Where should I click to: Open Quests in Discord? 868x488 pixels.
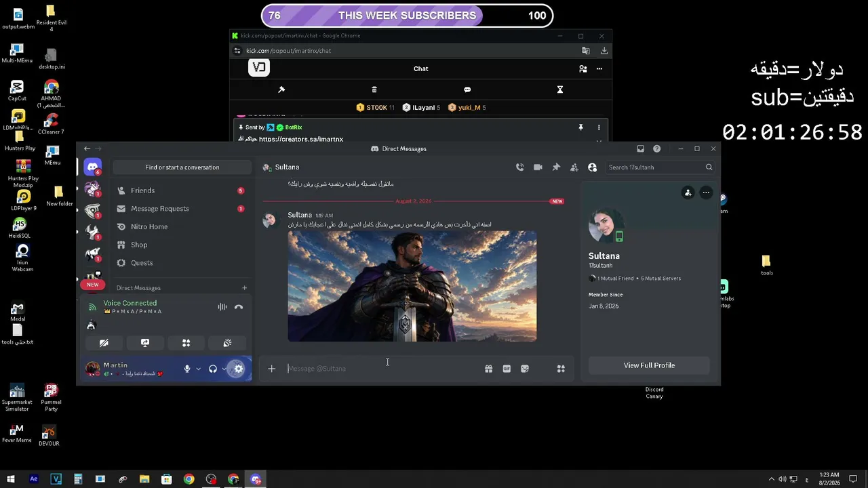point(182,263)
